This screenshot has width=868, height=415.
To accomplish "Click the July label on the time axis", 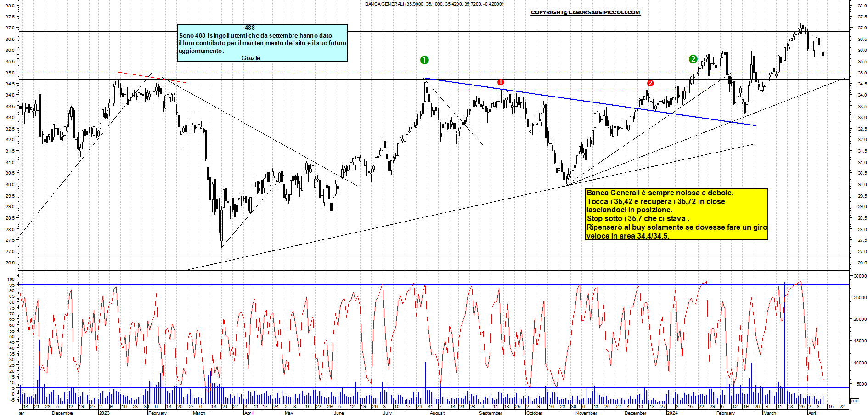I will click(387, 413).
